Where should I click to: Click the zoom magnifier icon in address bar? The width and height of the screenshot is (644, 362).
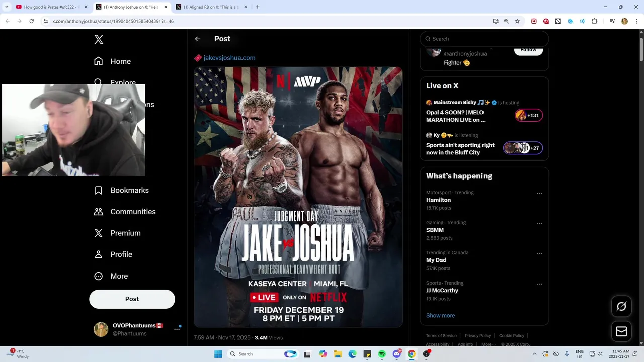click(x=506, y=21)
